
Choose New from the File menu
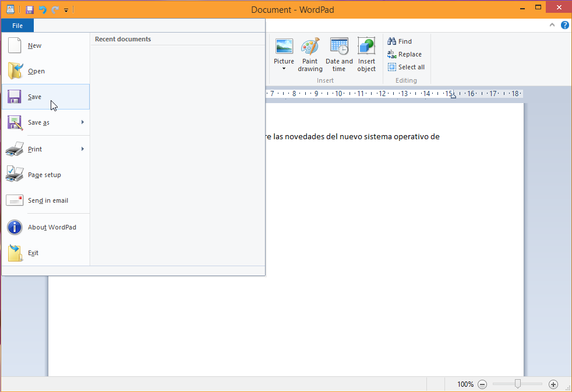pos(34,45)
